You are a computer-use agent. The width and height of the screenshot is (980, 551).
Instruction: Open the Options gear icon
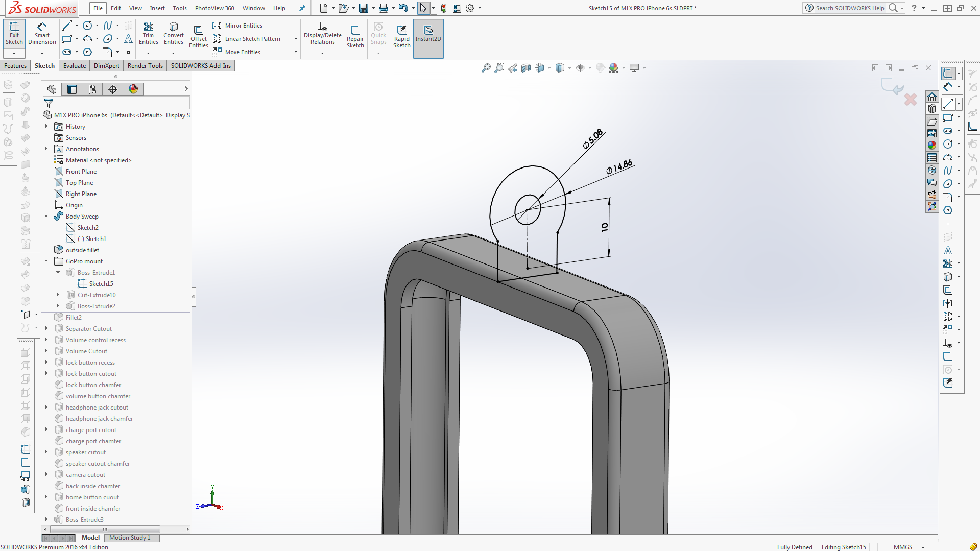[470, 8]
